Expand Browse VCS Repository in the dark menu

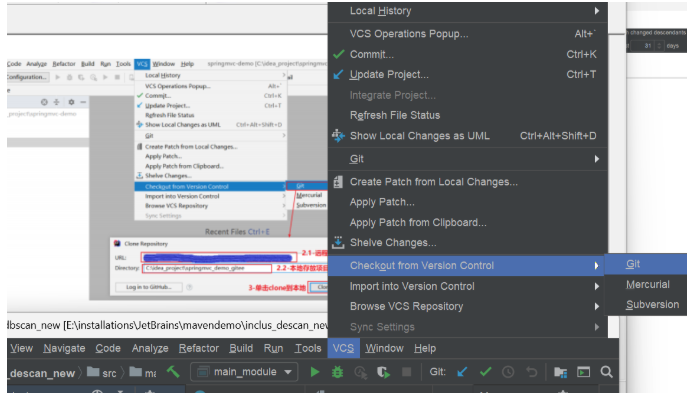coord(597,306)
